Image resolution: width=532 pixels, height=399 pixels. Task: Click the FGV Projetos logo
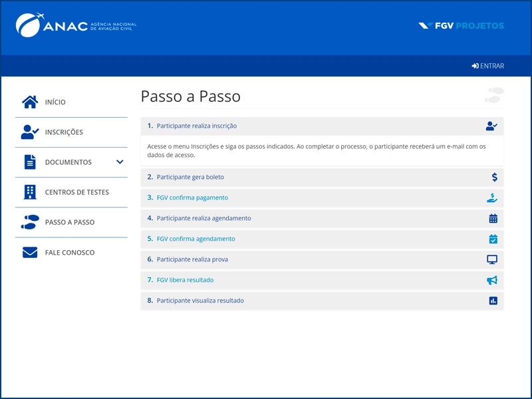point(461,26)
